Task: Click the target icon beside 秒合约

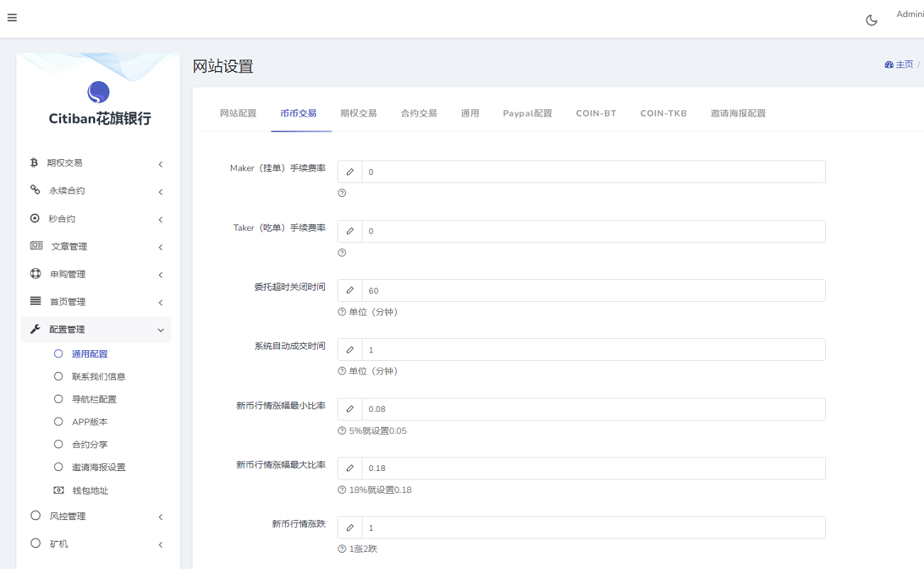Action: 35,218
